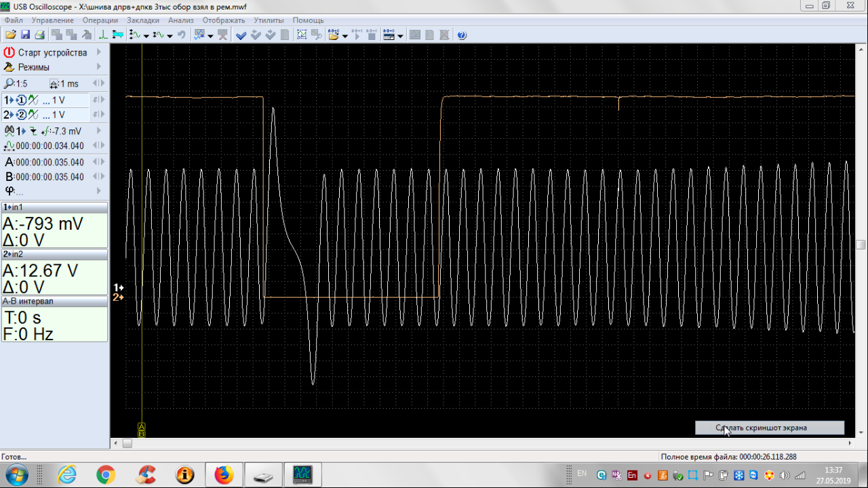
Task: Click Сделать скриншот экрана button
Action: 769,428
